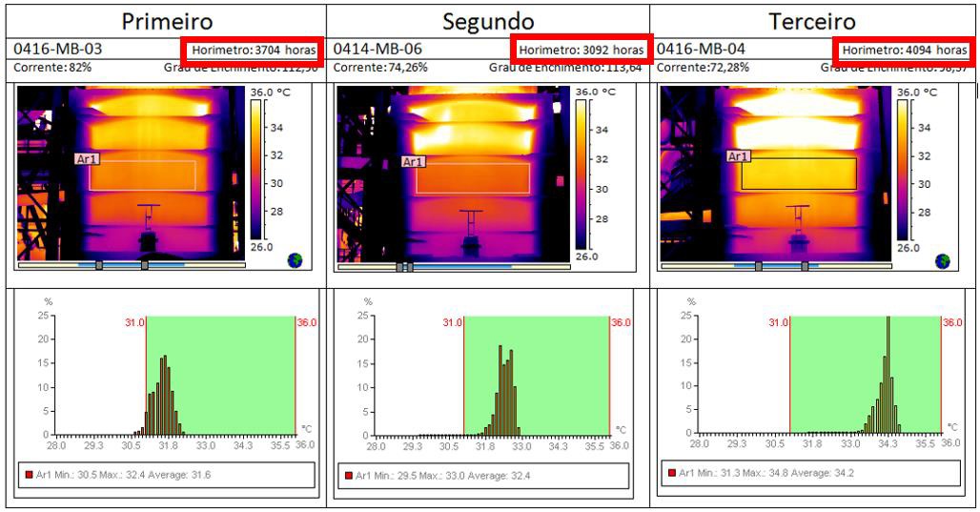980x512 pixels.
Task: Click red legend square in Terceiro histogram
Action: click(x=674, y=473)
